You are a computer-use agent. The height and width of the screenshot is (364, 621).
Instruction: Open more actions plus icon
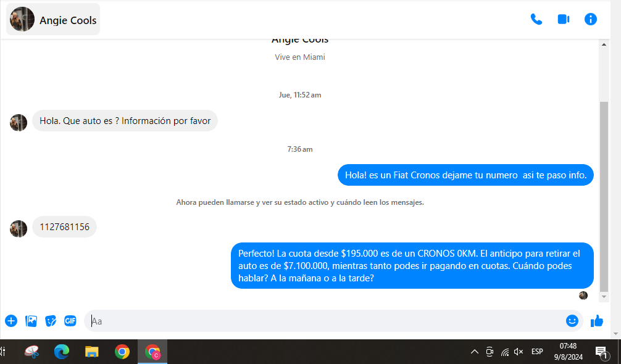(x=11, y=321)
